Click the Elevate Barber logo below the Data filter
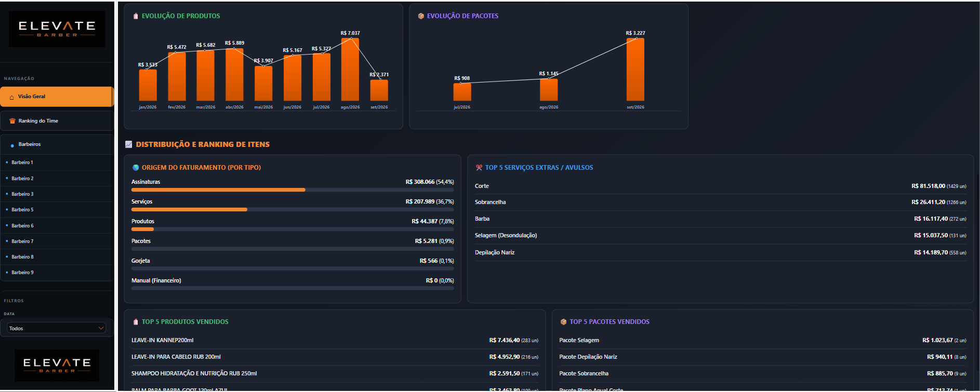The image size is (980, 392). tap(57, 366)
